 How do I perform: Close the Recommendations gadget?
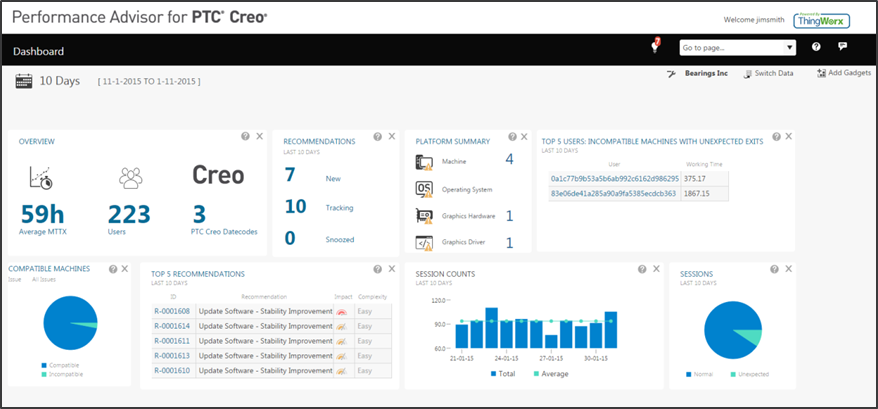pos(392,137)
